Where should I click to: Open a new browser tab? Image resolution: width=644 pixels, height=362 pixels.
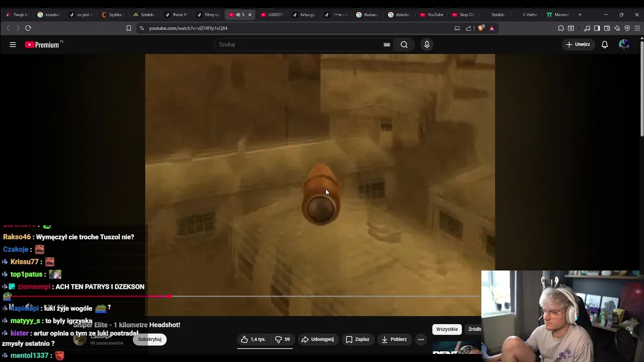580,15
